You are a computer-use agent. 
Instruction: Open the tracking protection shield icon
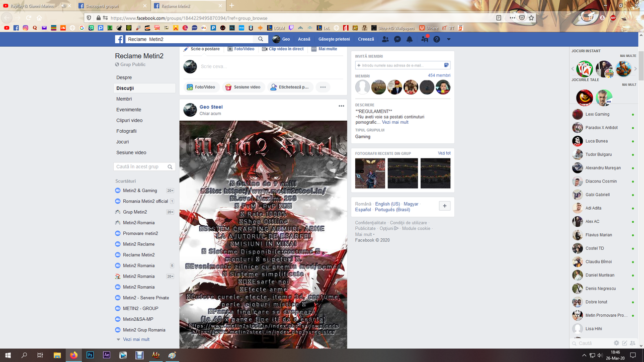[89, 18]
